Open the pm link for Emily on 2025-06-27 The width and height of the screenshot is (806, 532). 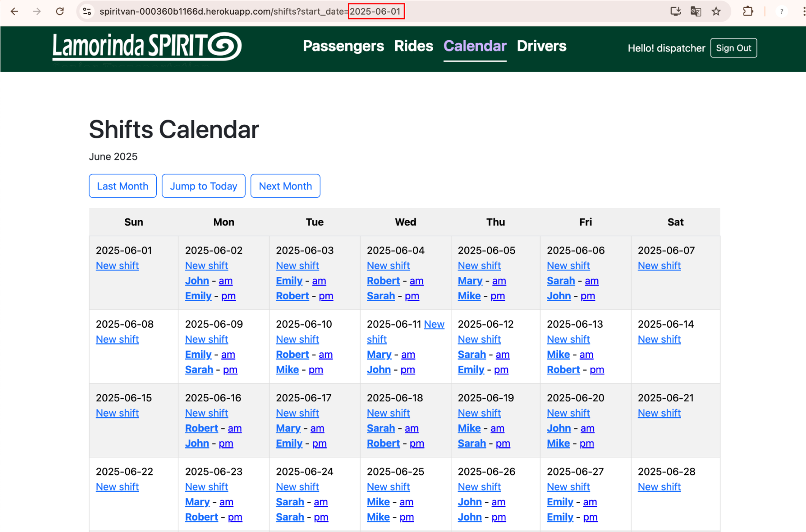tap(590, 517)
